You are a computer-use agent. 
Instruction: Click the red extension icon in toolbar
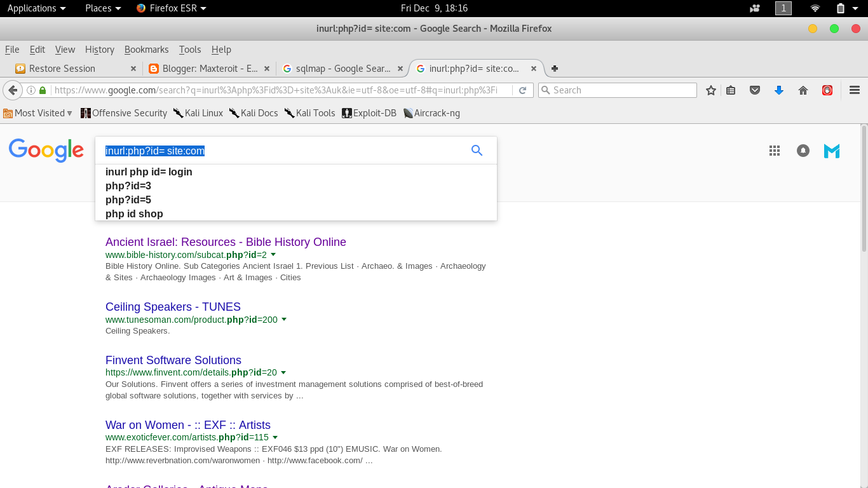pyautogui.click(x=827, y=90)
